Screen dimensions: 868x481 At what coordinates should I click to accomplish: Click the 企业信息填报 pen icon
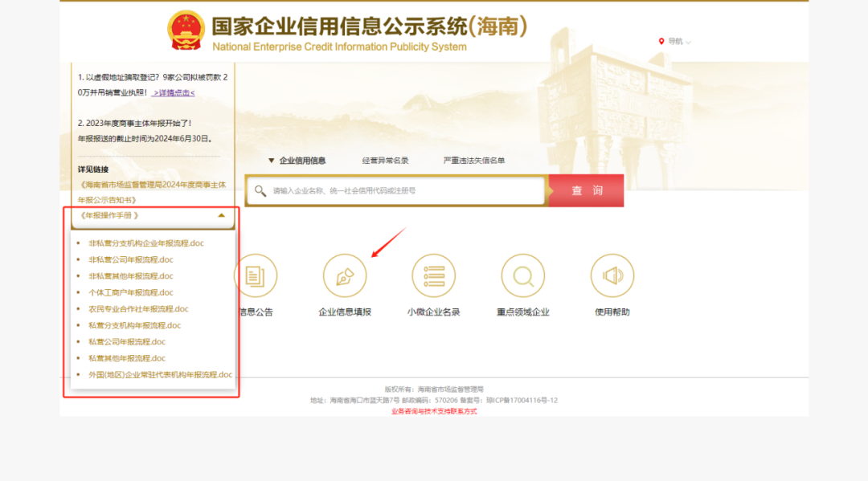(x=345, y=275)
